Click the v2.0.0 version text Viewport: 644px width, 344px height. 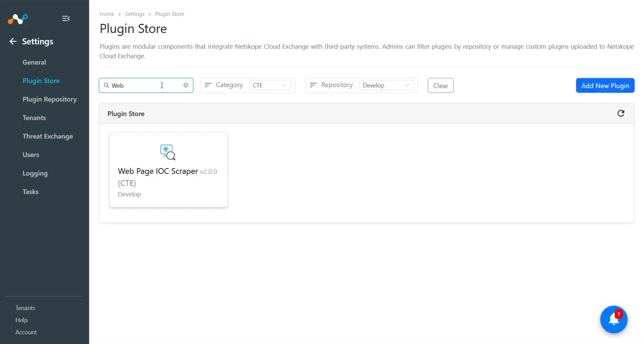(x=208, y=171)
